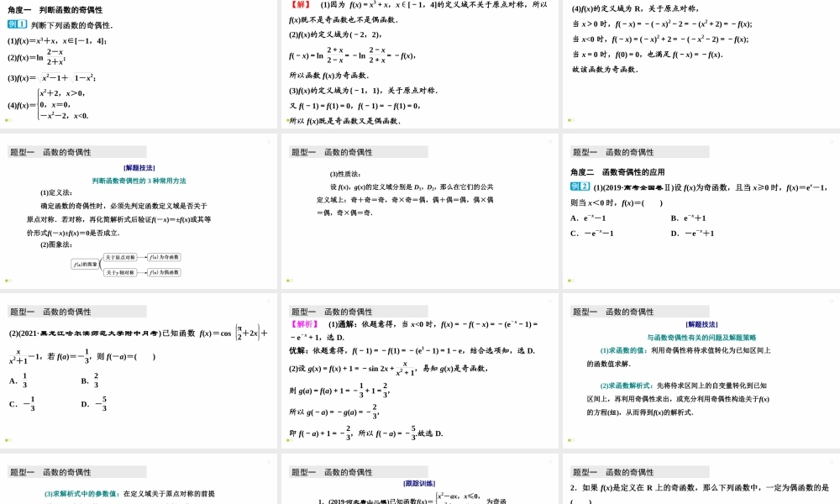
Task: Open the slide beginning with 【解析】
Action: pos(420,371)
